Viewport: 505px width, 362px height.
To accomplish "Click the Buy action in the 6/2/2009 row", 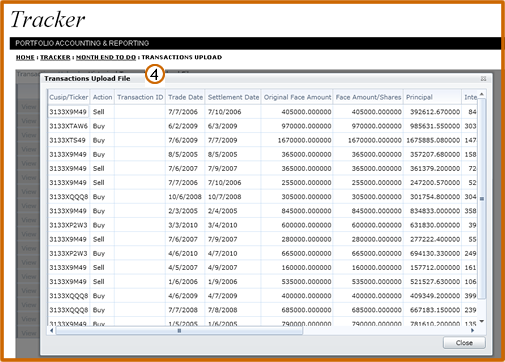I will click(x=99, y=126).
